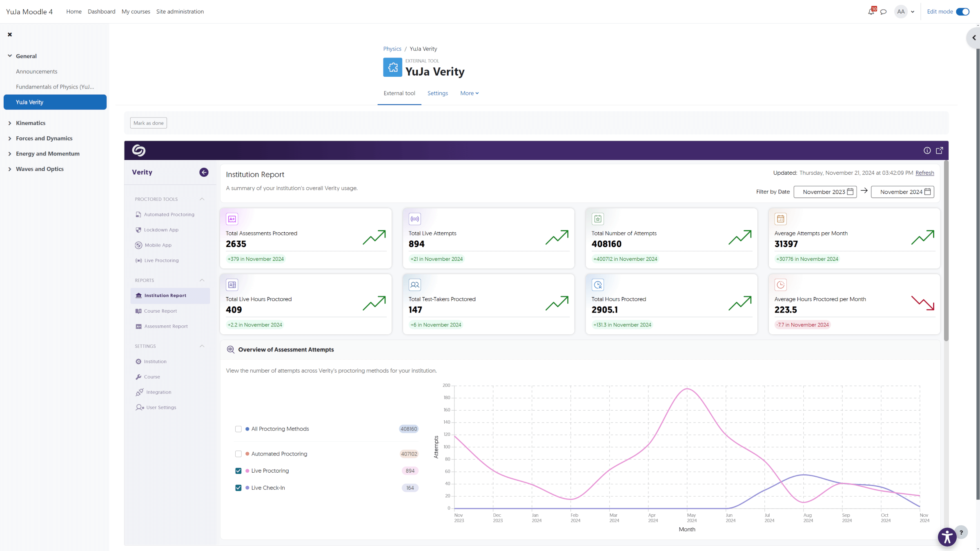
Task: Click the Total Test-Takers Proctored icon
Action: (415, 285)
